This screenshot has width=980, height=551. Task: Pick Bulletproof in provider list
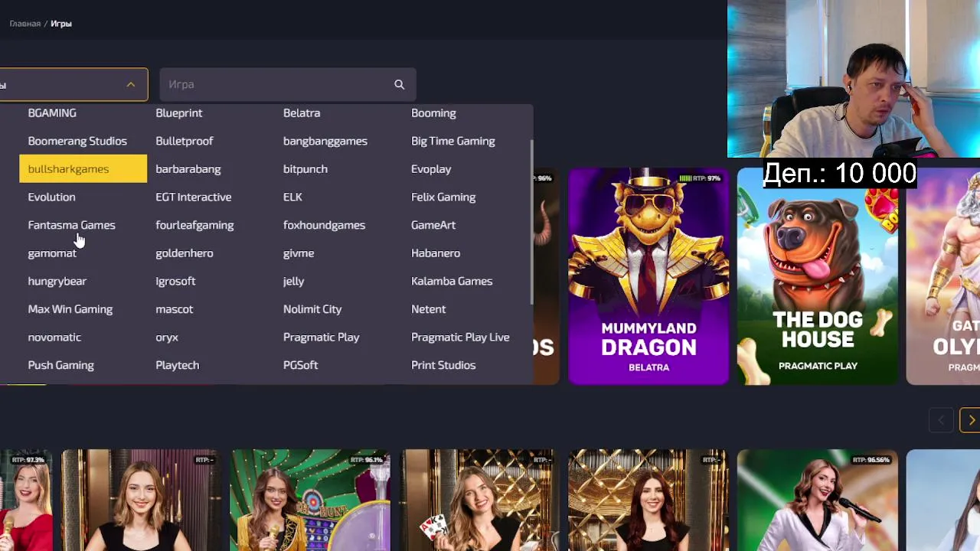pyautogui.click(x=184, y=141)
